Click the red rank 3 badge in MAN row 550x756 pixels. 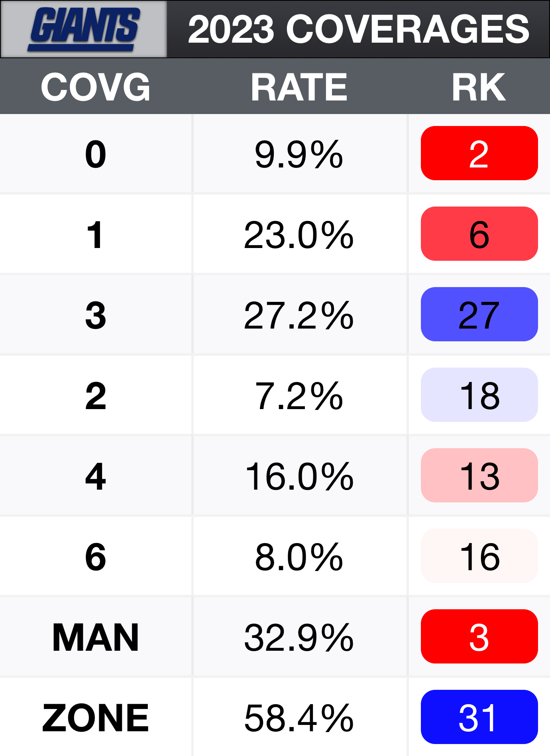coord(479,637)
